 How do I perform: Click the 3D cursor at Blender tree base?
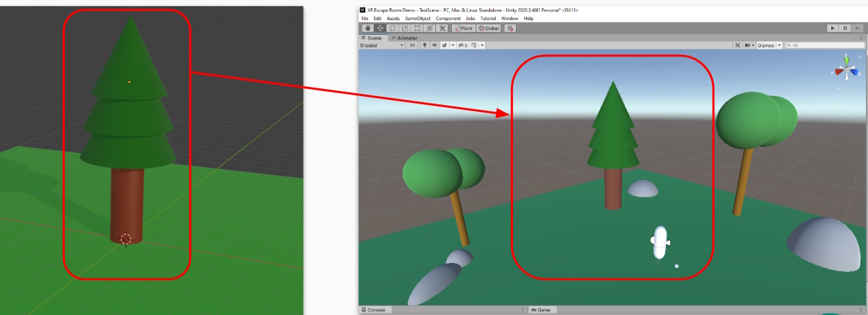point(126,239)
